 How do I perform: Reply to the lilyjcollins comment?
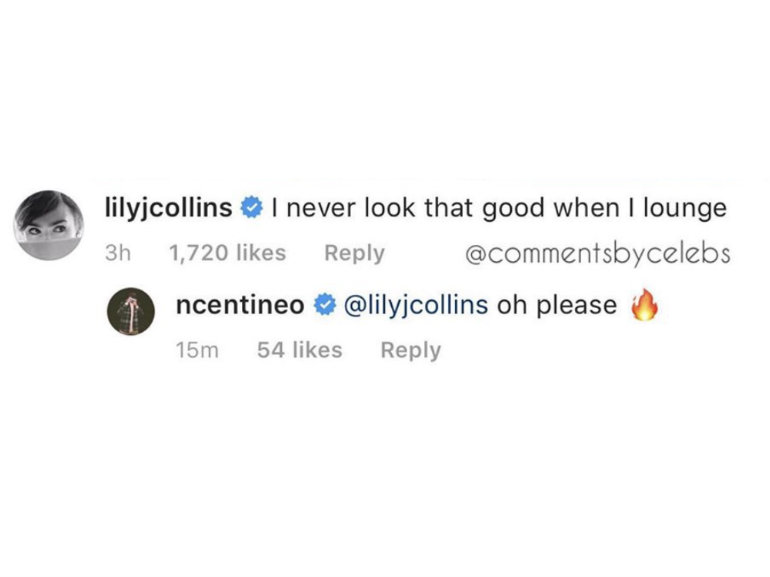pos(354,253)
